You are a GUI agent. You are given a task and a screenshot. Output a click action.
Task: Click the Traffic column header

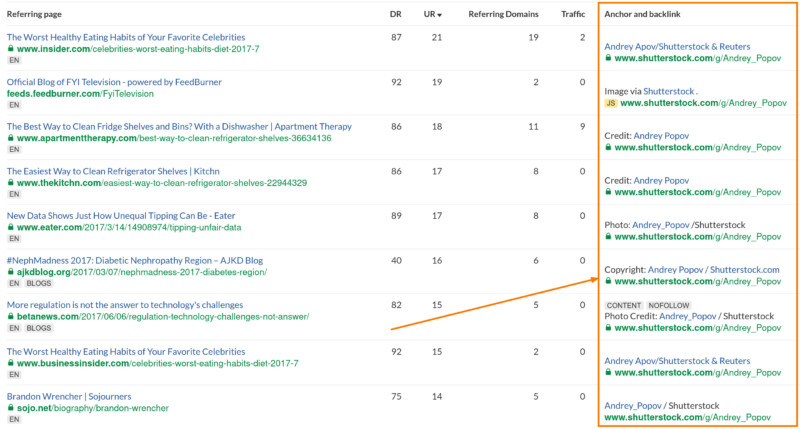[573, 14]
